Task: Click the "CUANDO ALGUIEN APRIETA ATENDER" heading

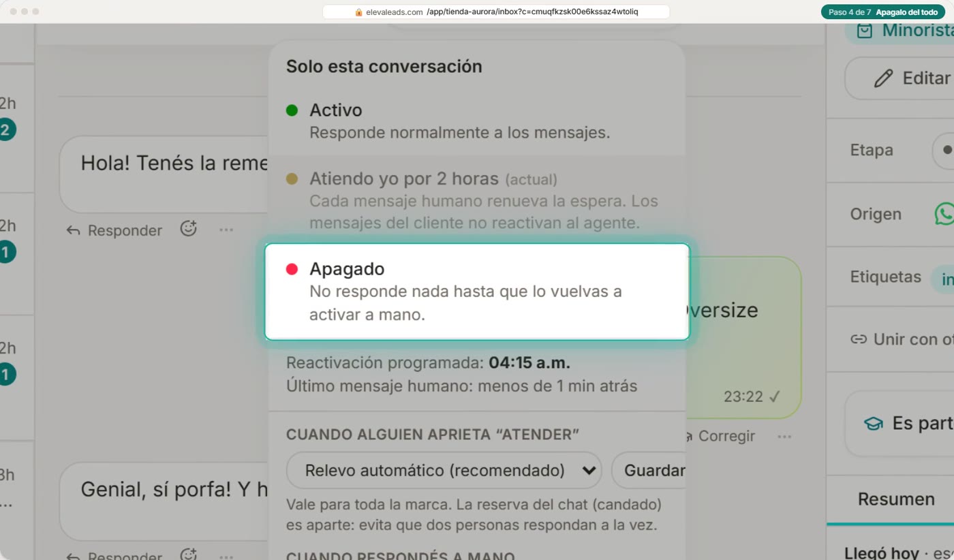Action: (x=433, y=435)
